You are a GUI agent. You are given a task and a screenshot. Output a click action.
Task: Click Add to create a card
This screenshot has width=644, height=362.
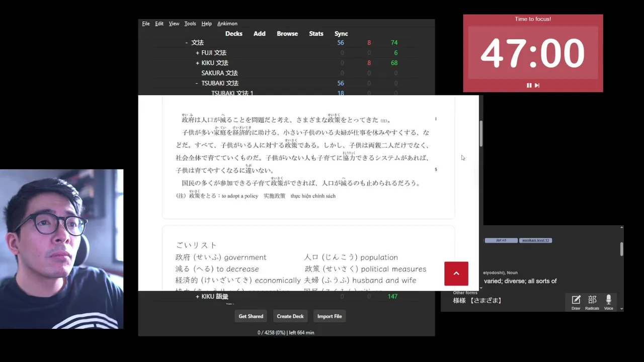click(260, 34)
